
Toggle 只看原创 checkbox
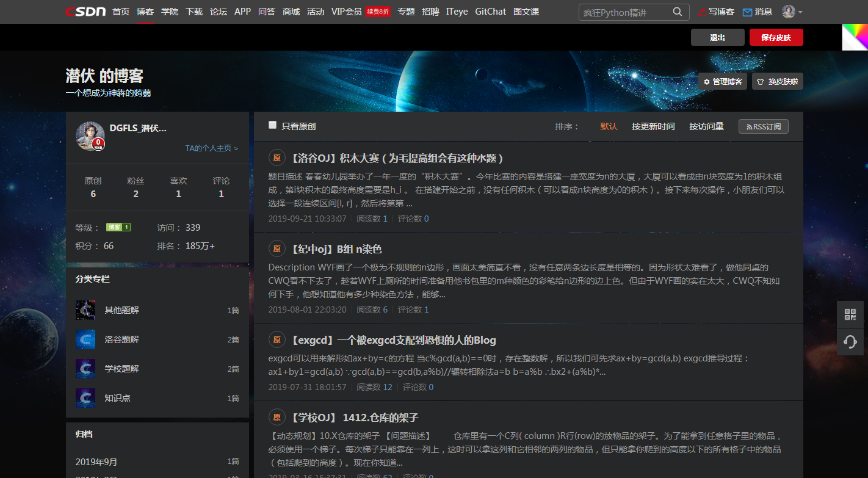[273, 125]
